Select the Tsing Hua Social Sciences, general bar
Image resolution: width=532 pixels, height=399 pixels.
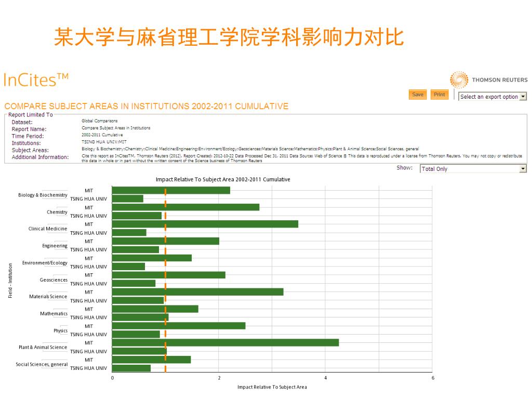point(131,368)
